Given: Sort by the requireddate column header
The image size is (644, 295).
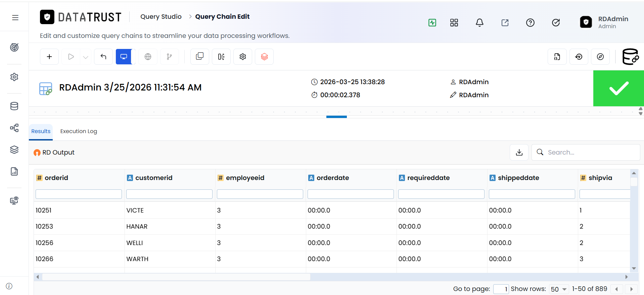Looking at the screenshot, I should coord(428,178).
